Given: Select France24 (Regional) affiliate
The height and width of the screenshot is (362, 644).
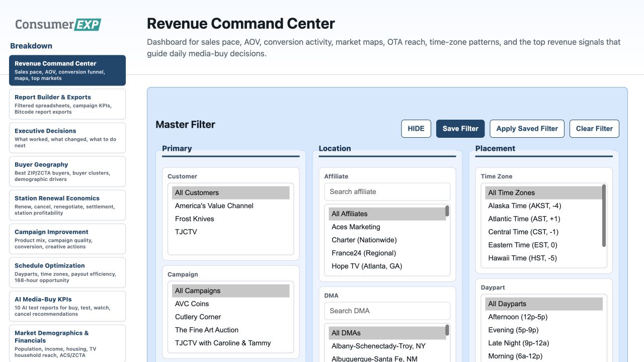Looking at the screenshot, I should point(387,253).
